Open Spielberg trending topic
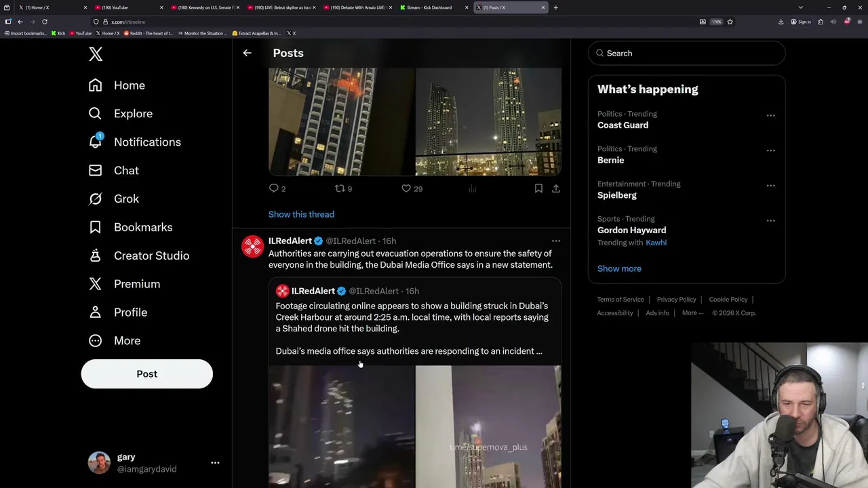Screen dimensions: 868x488 click(617, 195)
